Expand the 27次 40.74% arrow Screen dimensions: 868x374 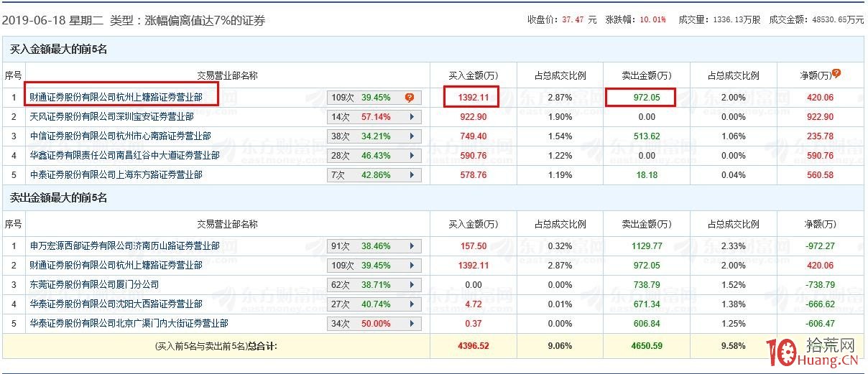412,304
